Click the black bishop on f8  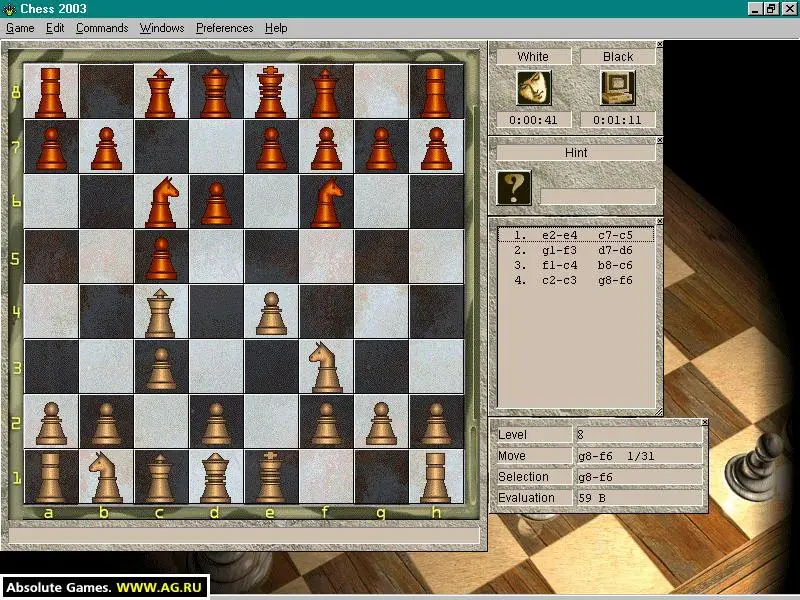point(326,91)
